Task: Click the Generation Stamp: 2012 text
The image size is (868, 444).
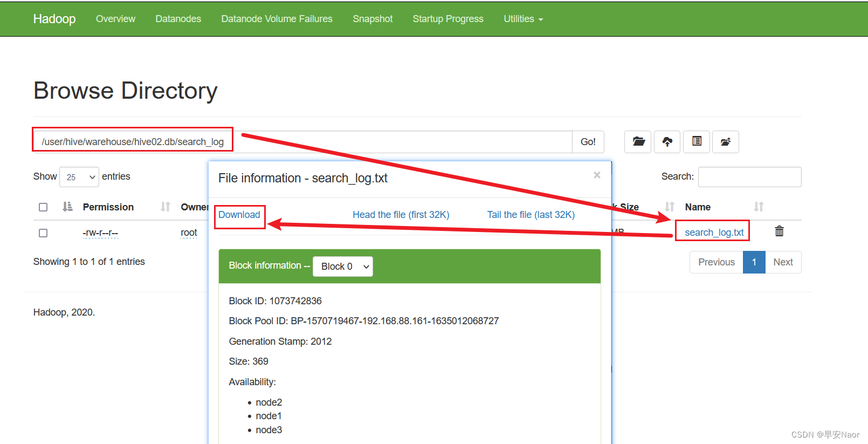Action: point(280,341)
